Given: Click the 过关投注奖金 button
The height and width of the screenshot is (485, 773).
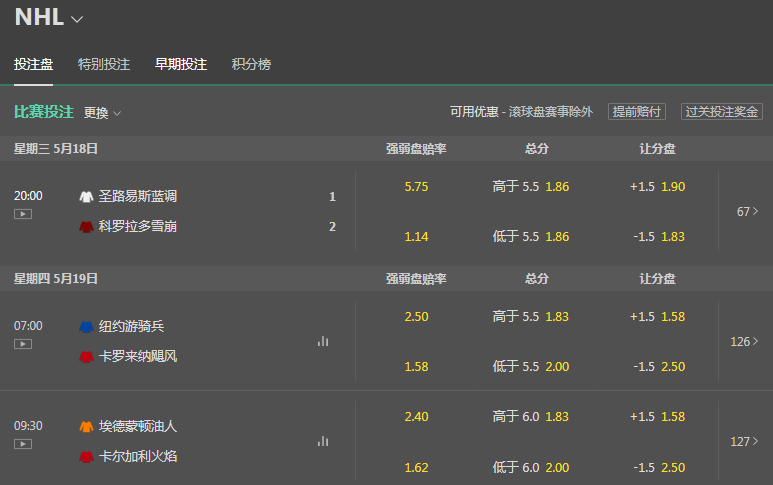Looking at the screenshot, I should pyautogui.click(x=721, y=112).
